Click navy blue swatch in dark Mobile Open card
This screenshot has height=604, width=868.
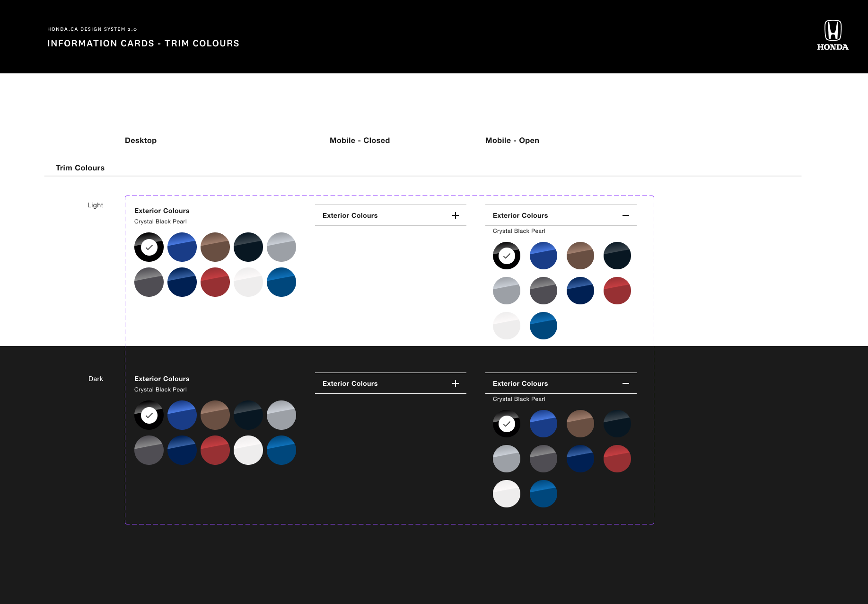pyautogui.click(x=580, y=459)
